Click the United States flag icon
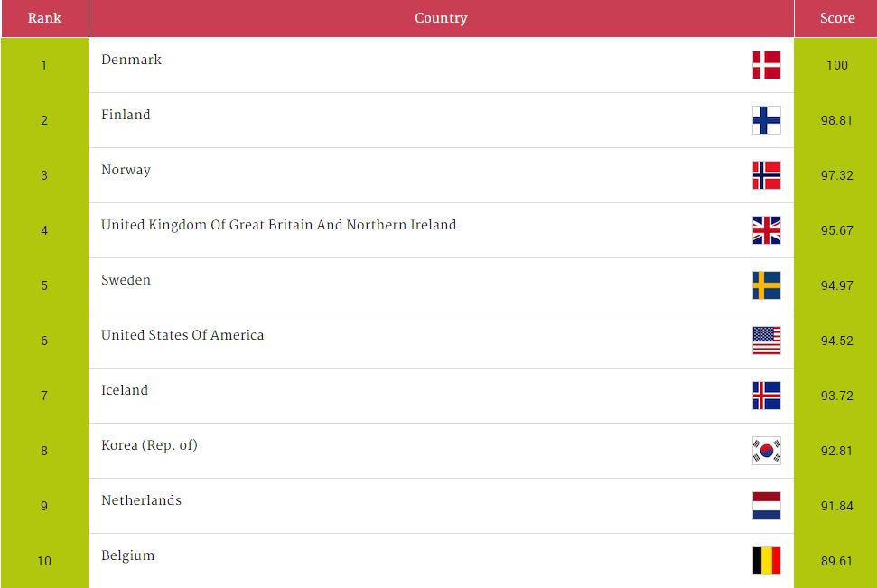Viewport: 877px width, 588px height. (766, 341)
